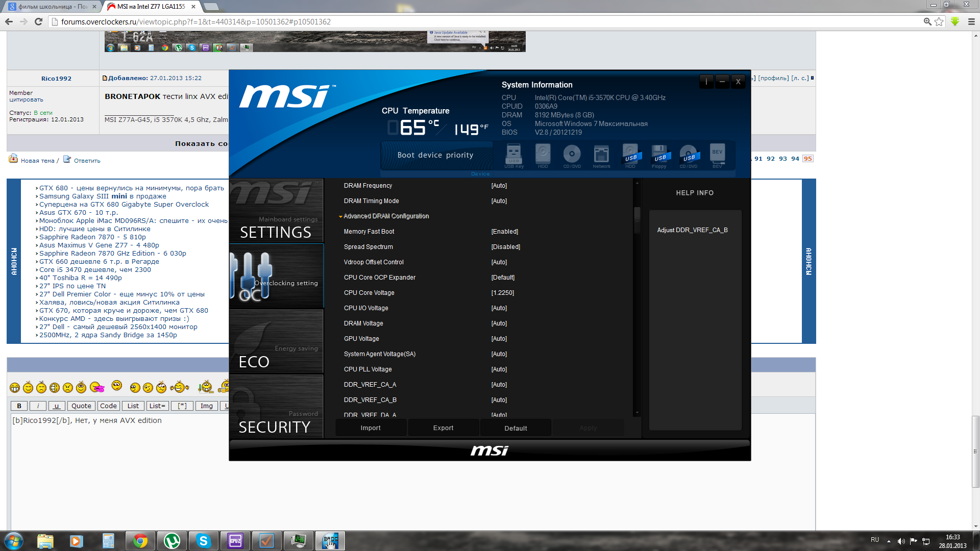
Task: Switch to the ECO energy saving section
Action: (276, 342)
